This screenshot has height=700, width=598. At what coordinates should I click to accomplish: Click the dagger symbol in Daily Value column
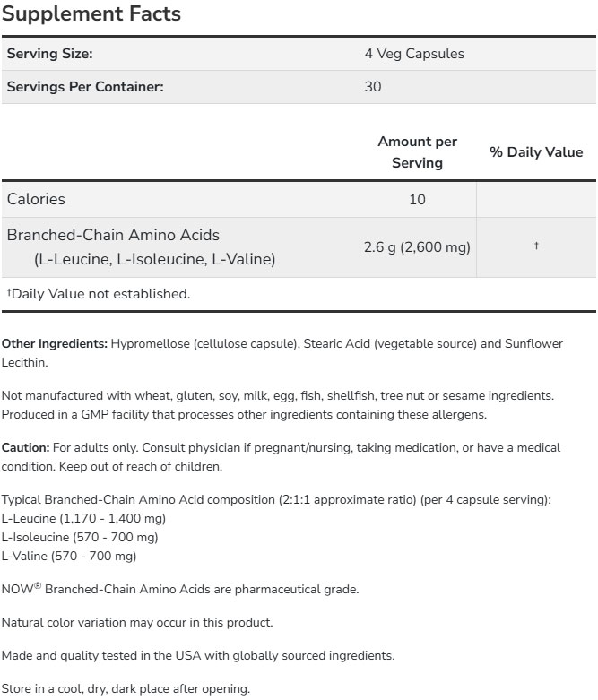point(536,246)
